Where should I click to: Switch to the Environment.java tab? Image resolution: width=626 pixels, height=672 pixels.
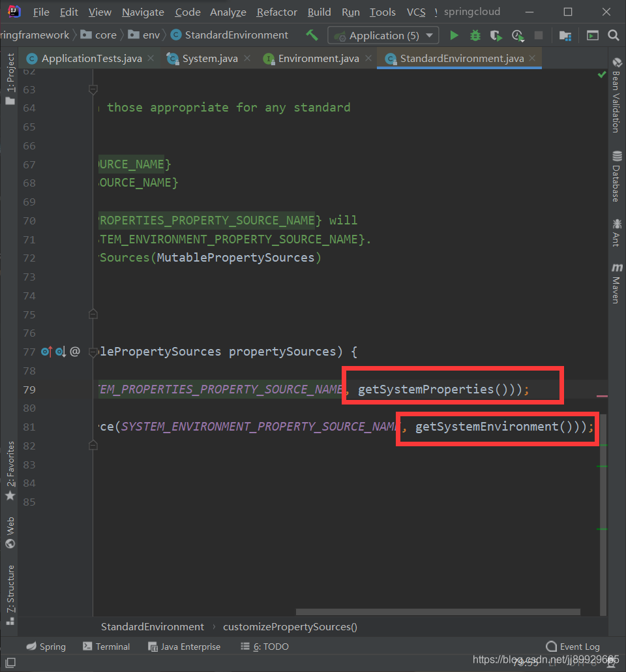point(318,58)
